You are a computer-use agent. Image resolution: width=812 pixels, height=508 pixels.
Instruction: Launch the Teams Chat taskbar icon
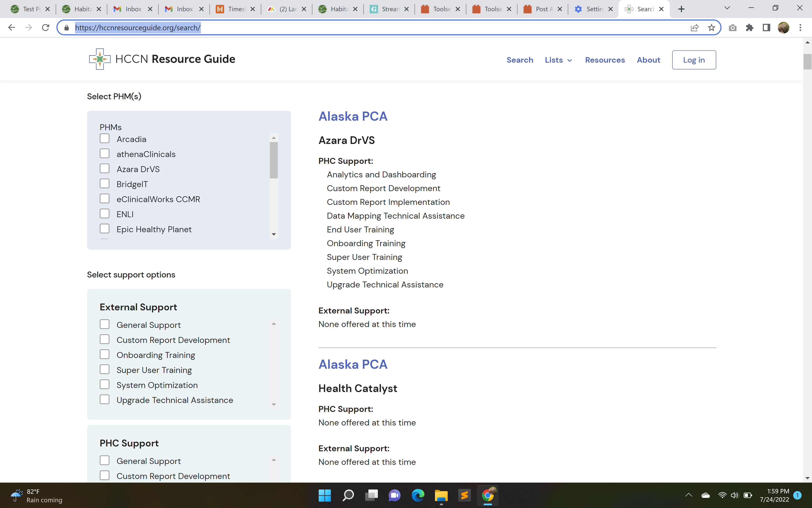coord(395,495)
